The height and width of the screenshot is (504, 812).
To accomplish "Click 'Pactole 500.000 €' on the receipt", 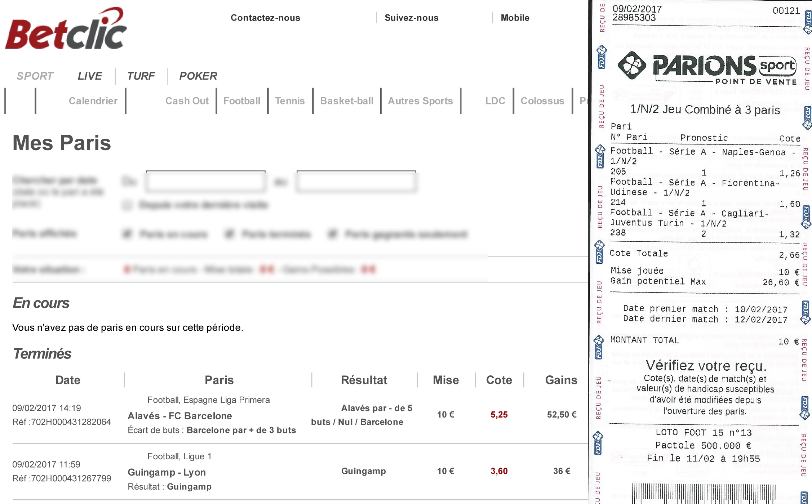I will (x=703, y=446).
